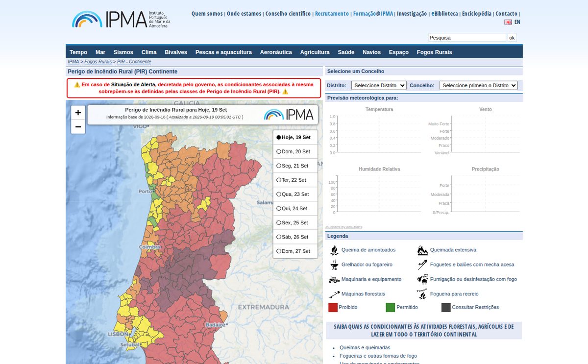Viewport: 588px width, 364px height.
Task: Zoom in on the map
Action: pyautogui.click(x=78, y=113)
